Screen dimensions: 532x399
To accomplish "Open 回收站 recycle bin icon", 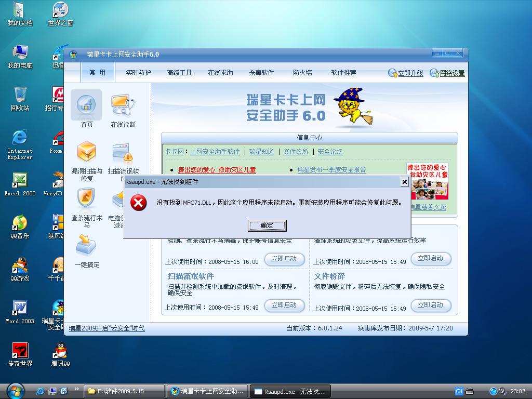I will click(x=20, y=99).
